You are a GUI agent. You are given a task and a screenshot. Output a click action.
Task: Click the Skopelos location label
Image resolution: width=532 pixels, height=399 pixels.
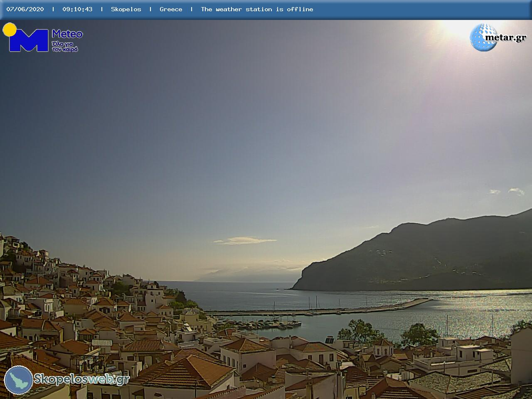click(126, 9)
